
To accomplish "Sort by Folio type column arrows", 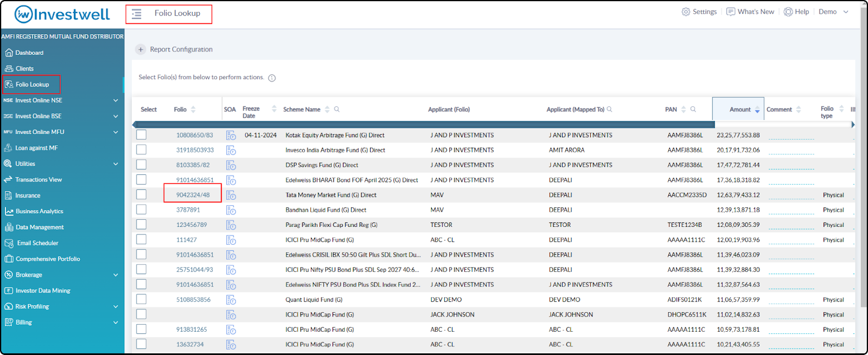I will point(841,109).
